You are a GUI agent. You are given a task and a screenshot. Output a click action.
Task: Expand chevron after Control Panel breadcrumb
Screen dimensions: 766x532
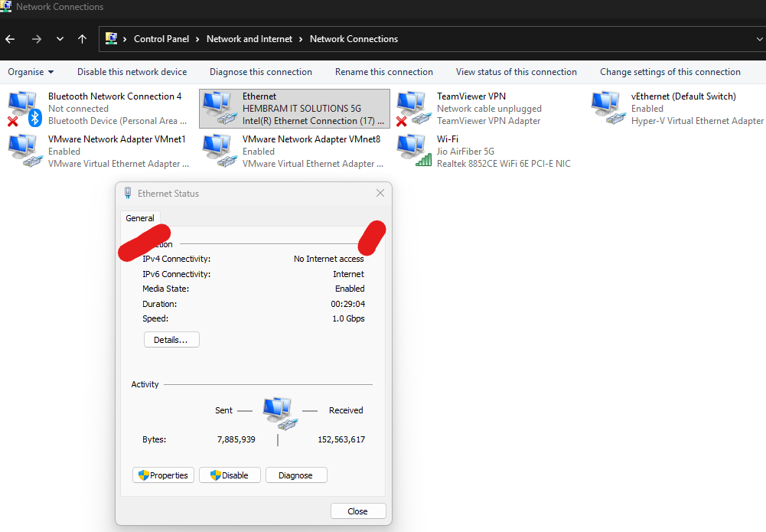pyautogui.click(x=197, y=39)
